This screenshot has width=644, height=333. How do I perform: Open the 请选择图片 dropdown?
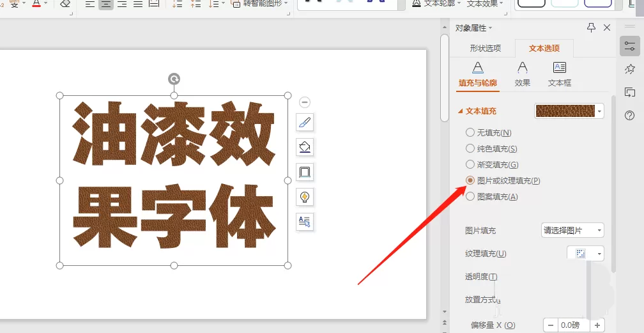point(572,230)
